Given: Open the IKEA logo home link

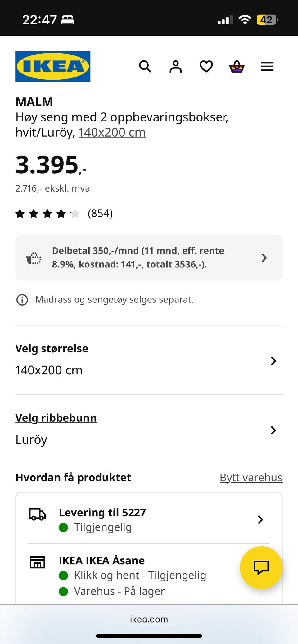Looking at the screenshot, I should (x=53, y=66).
